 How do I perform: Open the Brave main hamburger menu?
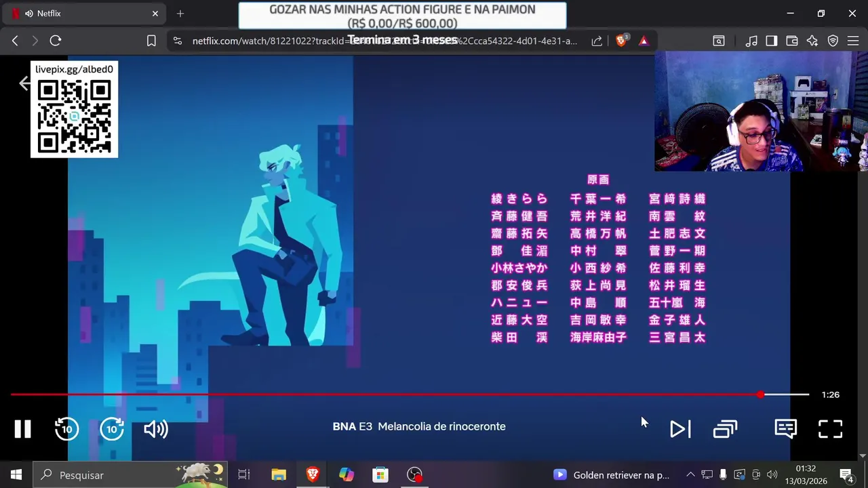[x=853, y=41]
